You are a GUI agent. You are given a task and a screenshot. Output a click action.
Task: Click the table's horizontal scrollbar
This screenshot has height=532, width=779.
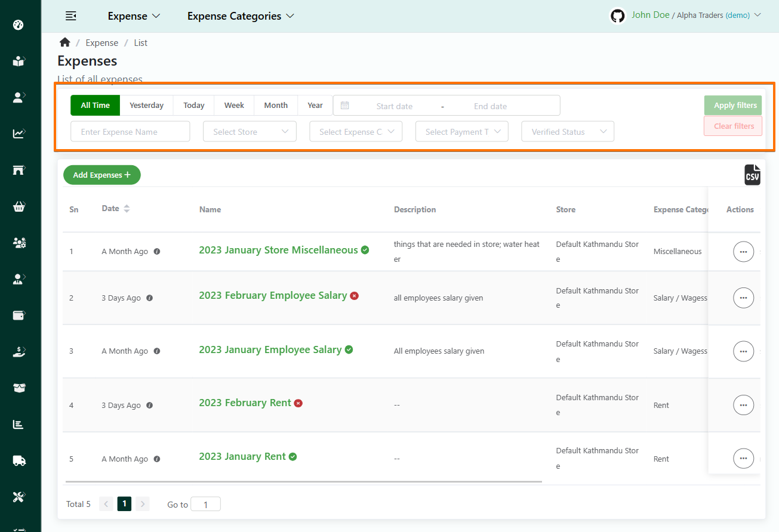point(304,481)
